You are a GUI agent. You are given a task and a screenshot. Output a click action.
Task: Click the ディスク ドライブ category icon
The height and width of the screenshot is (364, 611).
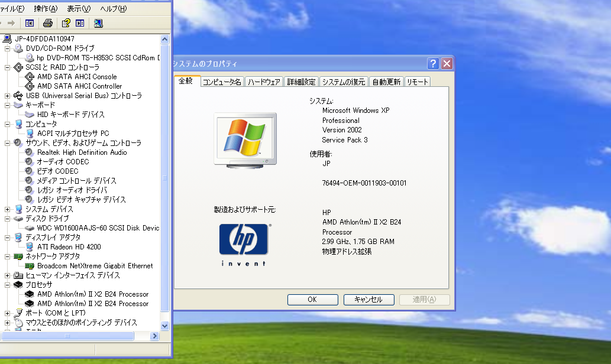pos(18,219)
